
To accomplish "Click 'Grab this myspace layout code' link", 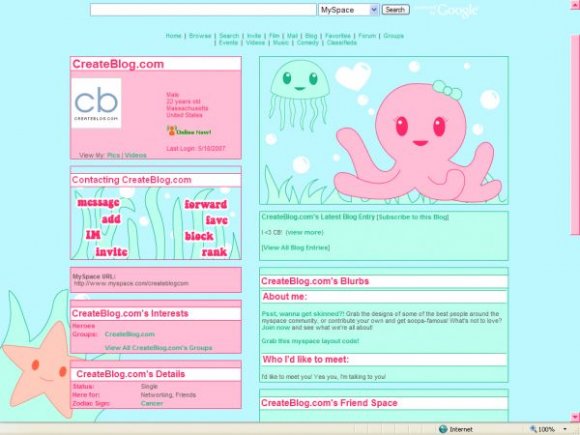I will [x=310, y=341].
